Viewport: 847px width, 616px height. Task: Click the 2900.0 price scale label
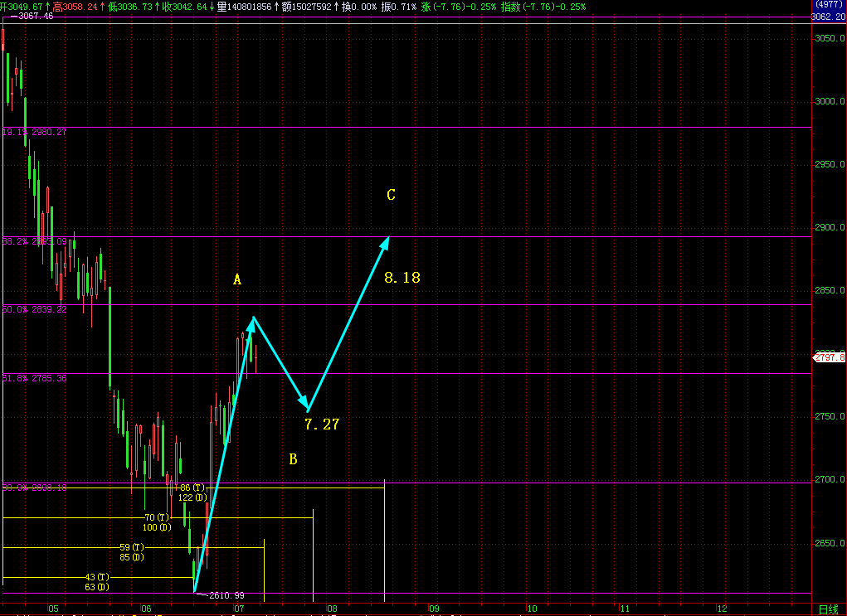click(829, 228)
